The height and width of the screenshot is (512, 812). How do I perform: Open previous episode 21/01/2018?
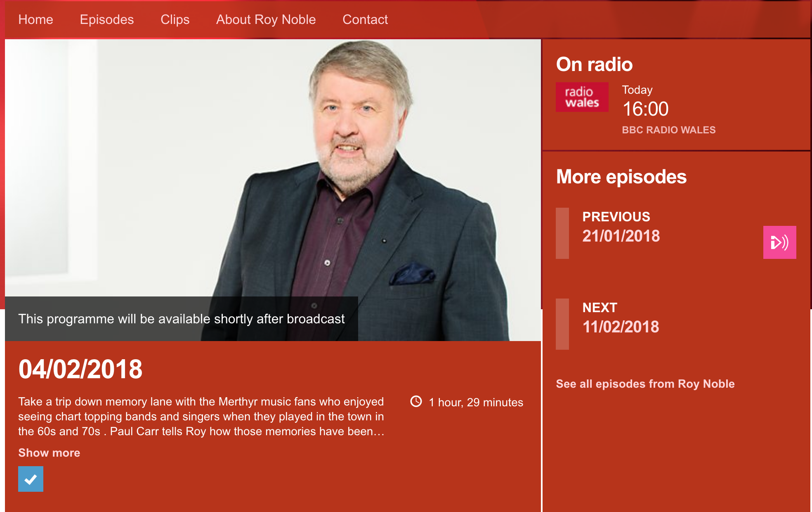coord(621,236)
